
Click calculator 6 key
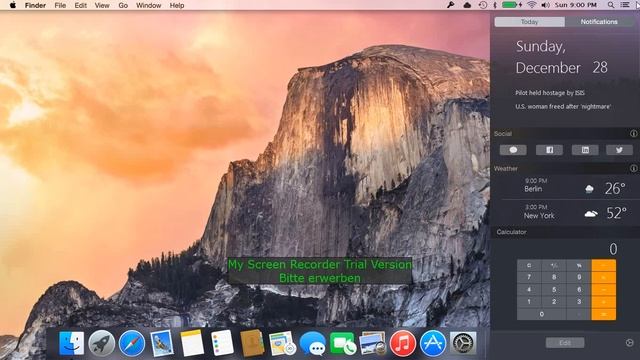(579, 289)
